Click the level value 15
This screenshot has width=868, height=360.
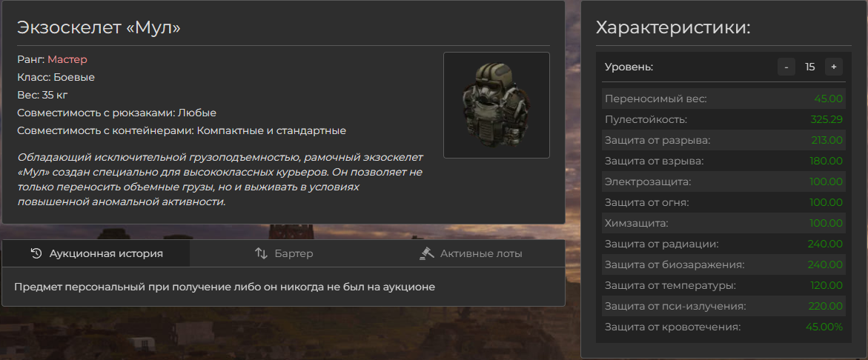pos(810,67)
